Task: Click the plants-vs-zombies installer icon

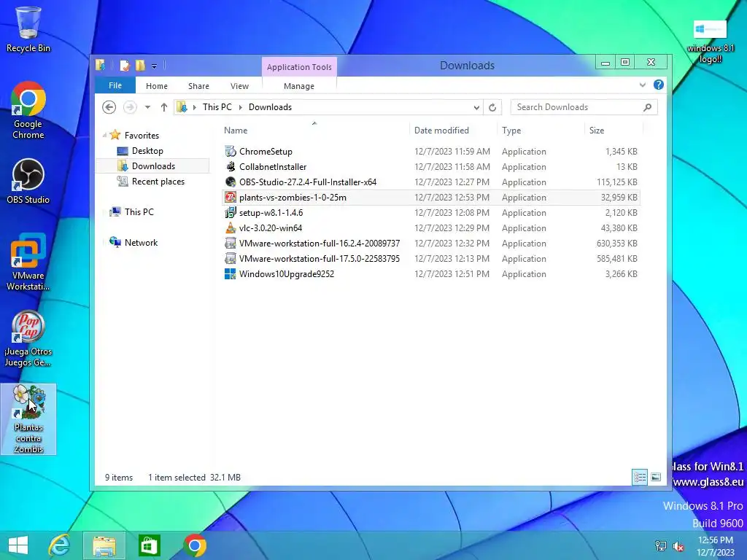Action: 231,197
